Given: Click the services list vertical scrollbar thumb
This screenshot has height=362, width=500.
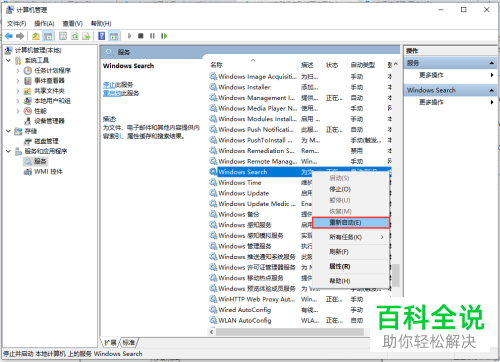Looking at the screenshot, I should pyautogui.click(x=396, y=275).
